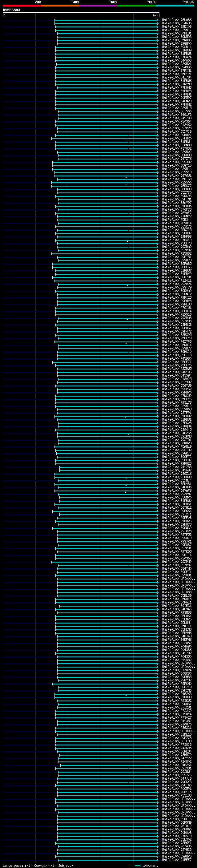Select hit UniRef100_C0P597

pyautogui.click(x=177, y=98)
